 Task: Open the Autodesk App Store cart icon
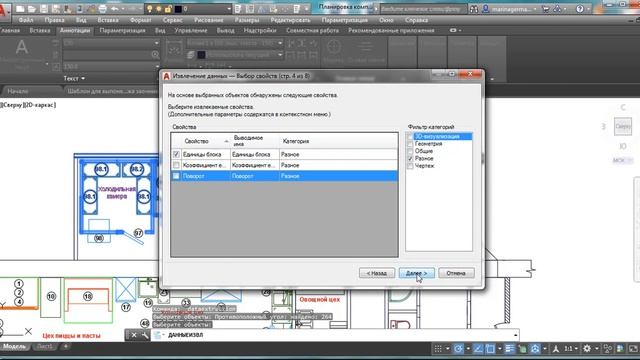[x=546, y=9]
